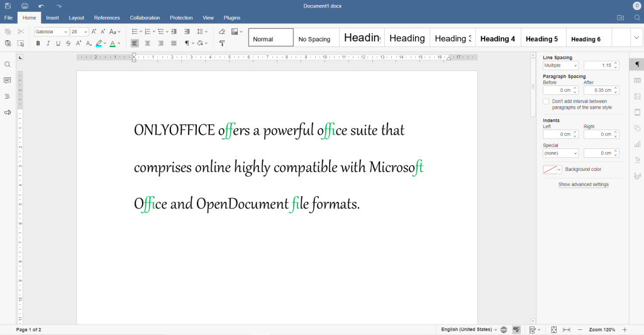The image size is (644, 335).
Task: Toggle Bold formatting
Action: 38,43
